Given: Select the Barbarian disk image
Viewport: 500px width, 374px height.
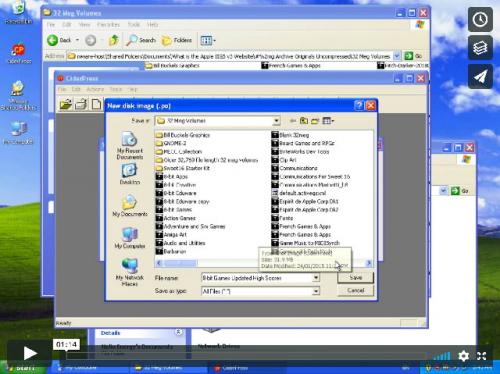Looking at the screenshot, I should click(171, 252).
